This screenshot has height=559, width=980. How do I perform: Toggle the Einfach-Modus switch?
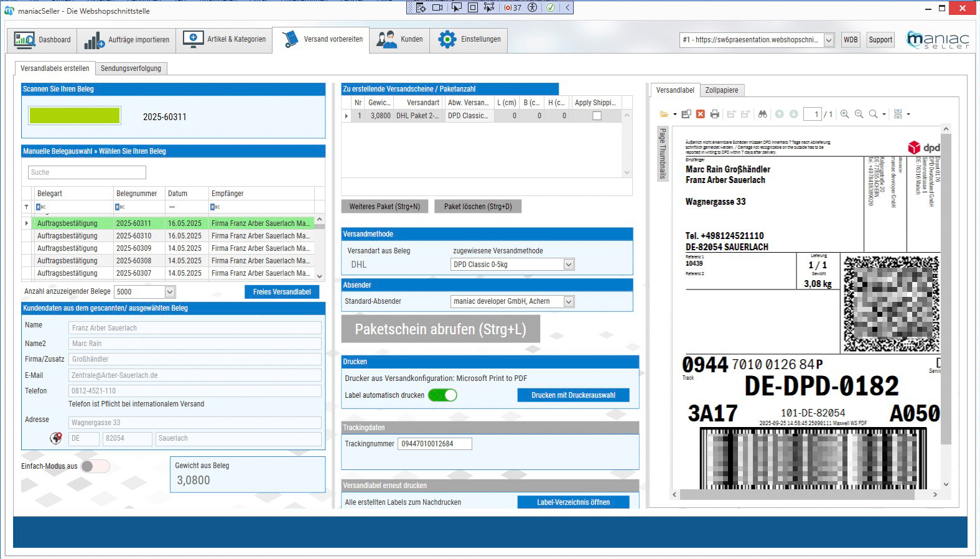click(x=95, y=466)
